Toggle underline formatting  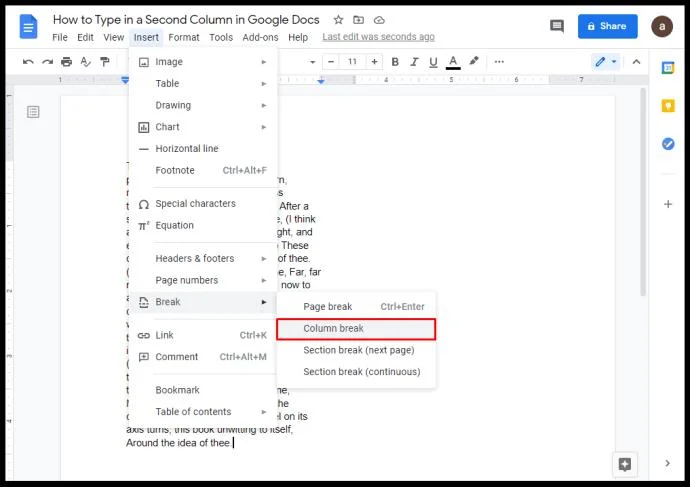click(x=433, y=62)
